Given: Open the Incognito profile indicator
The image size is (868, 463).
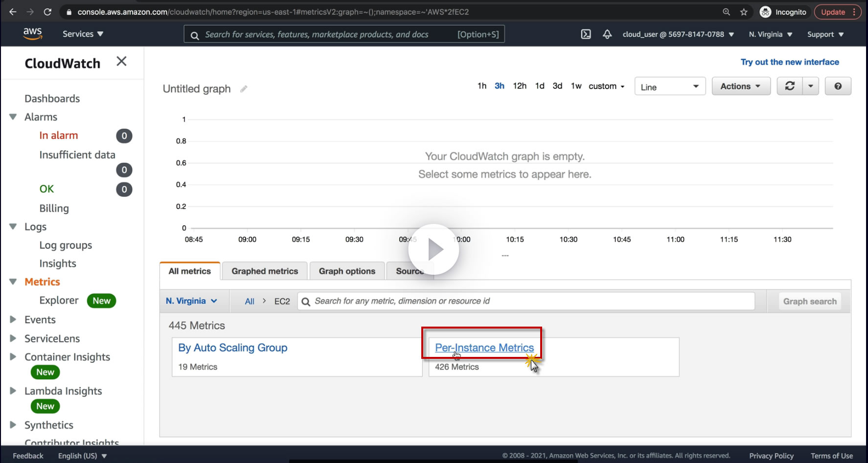Looking at the screenshot, I should 783,12.
